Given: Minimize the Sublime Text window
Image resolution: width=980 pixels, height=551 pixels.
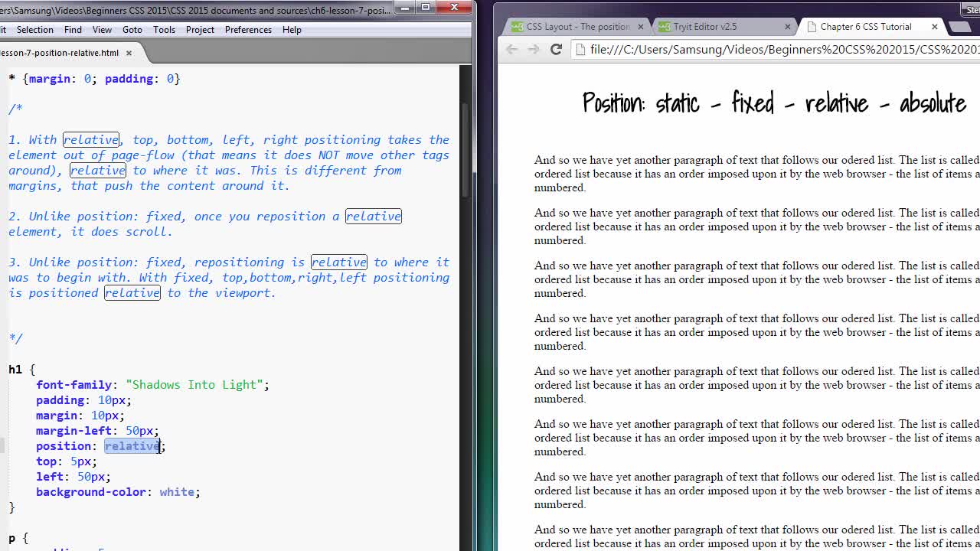Looking at the screenshot, I should point(403,7).
